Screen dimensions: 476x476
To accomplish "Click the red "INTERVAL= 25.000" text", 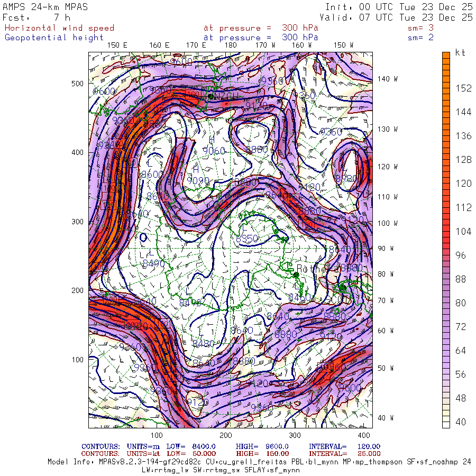I will (x=344, y=454).
